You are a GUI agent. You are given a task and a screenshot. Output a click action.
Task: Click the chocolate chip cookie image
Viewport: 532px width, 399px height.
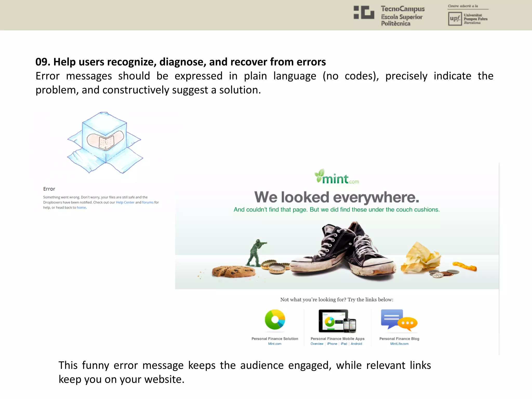tap(233, 271)
